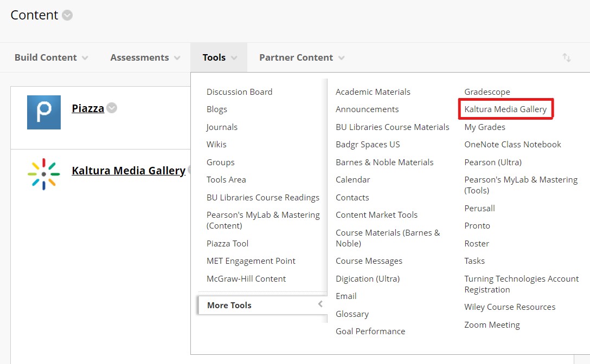Select My Grades tool

(485, 127)
